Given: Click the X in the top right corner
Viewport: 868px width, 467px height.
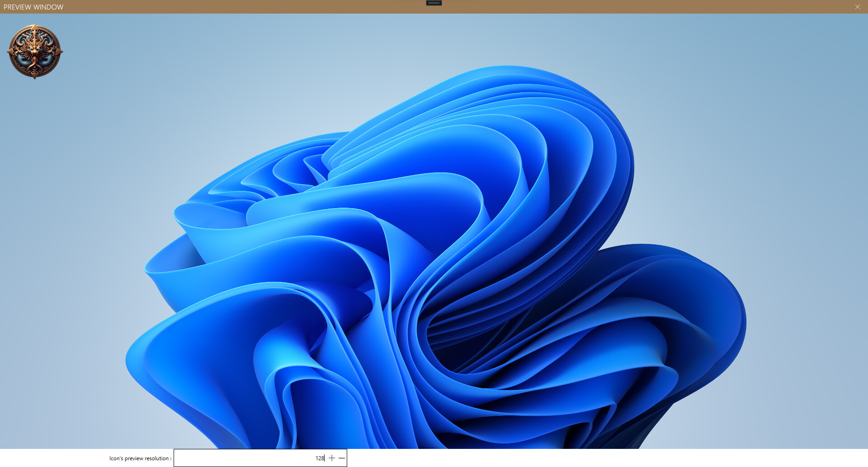Looking at the screenshot, I should (857, 7).
